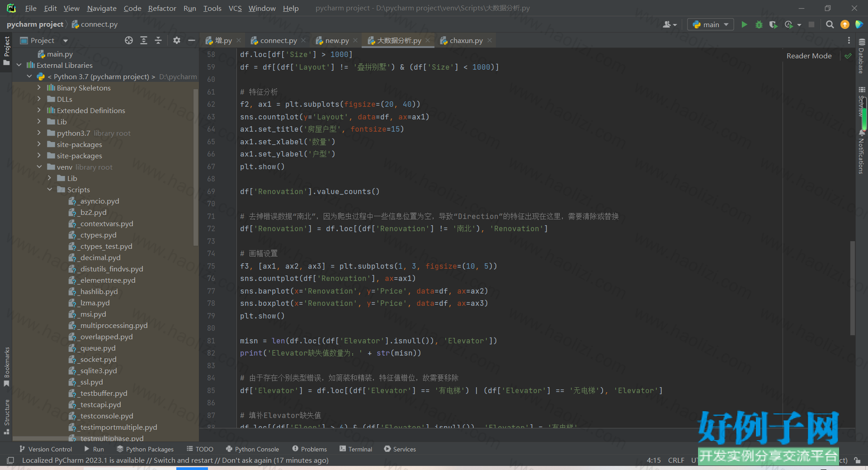Open the Navigate menu
This screenshot has height=470, width=868.
(102, 8)
